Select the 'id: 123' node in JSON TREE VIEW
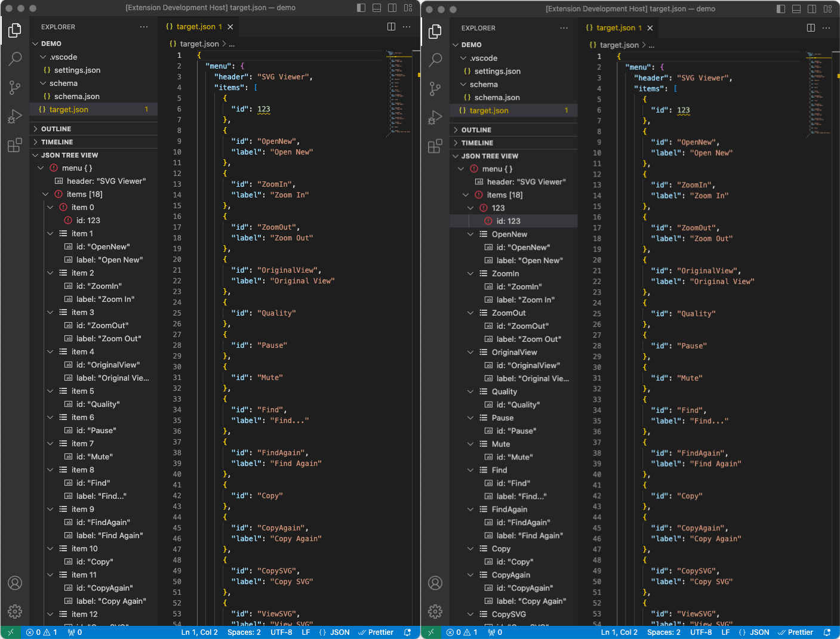 click(x=88, y=220)
